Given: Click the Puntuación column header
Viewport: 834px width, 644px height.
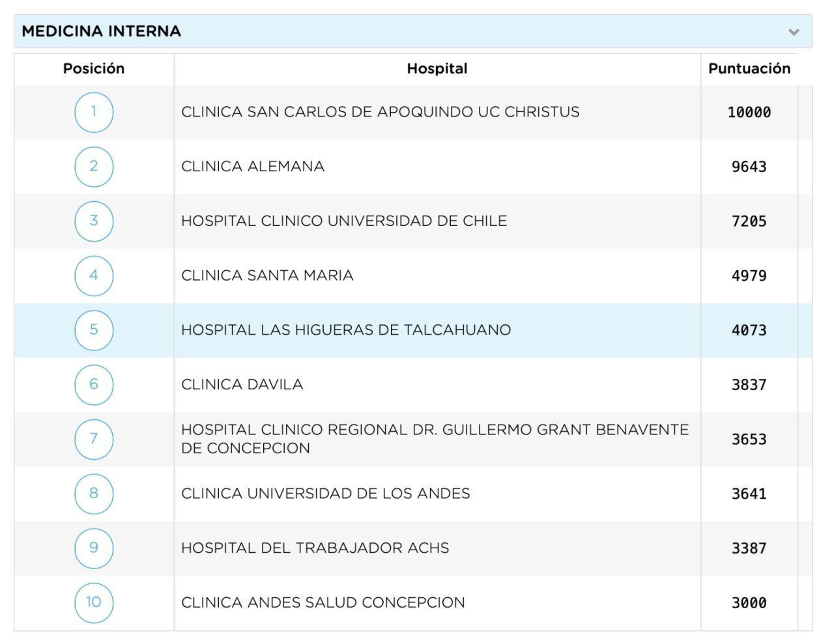Looking at the screenshot, I should 749,69.
